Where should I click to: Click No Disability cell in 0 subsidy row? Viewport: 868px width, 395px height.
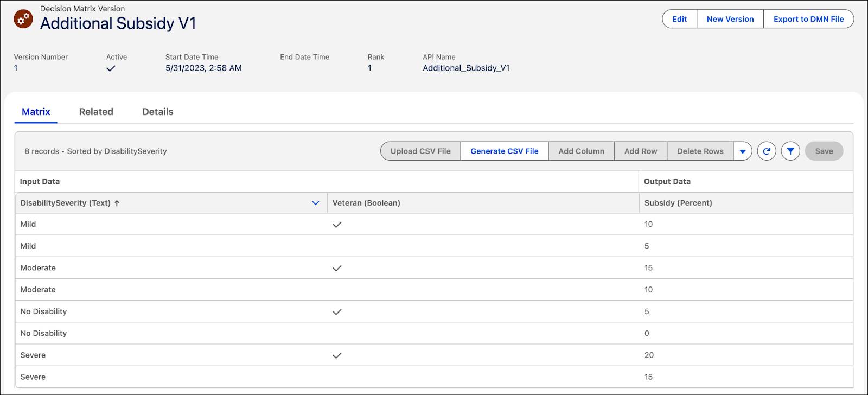pos(171,333)
